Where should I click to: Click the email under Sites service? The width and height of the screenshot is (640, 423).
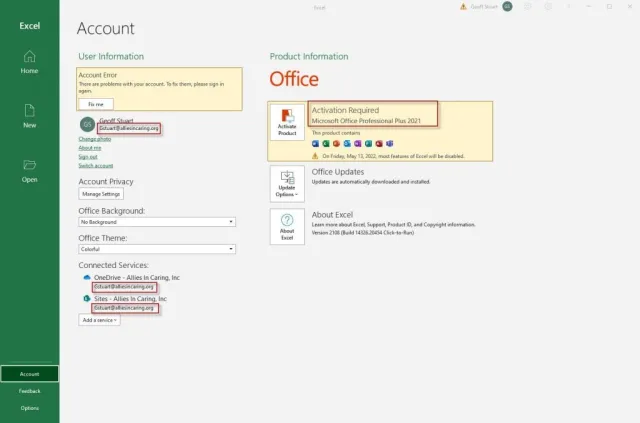coord(124,308)
